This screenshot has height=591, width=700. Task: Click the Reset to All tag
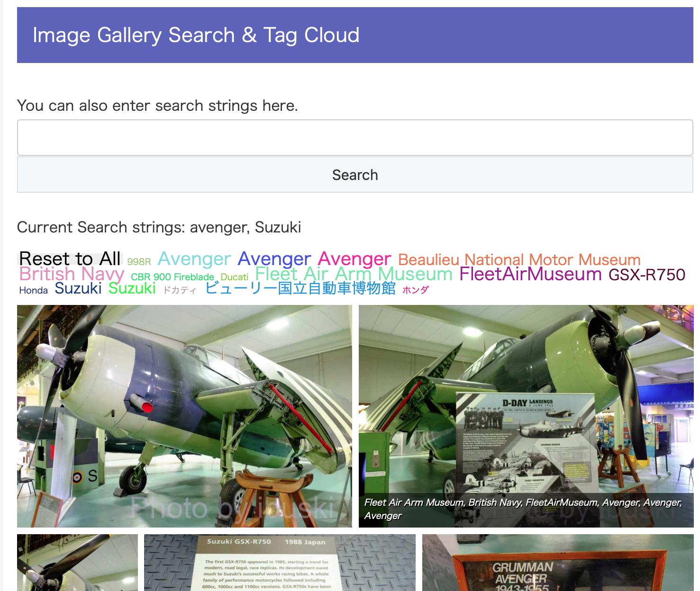pos(70,259)
